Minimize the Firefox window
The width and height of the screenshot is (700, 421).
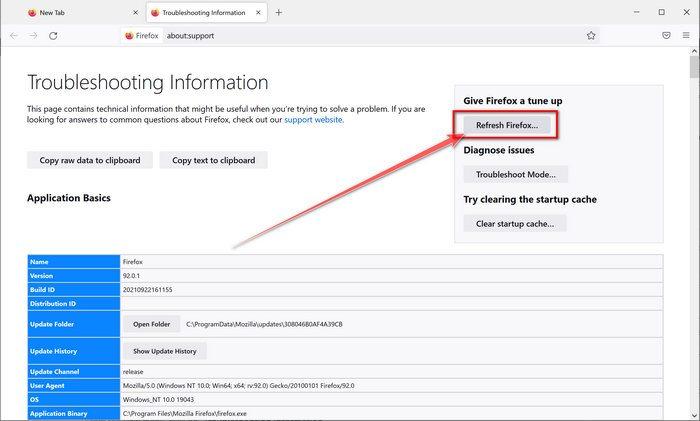[x=637, y=13]
